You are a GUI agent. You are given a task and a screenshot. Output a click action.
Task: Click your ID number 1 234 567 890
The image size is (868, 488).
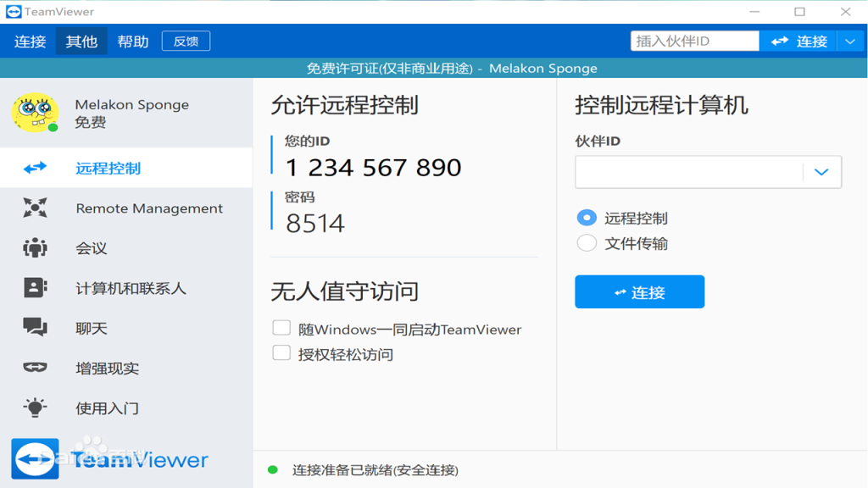click(373, 168)
